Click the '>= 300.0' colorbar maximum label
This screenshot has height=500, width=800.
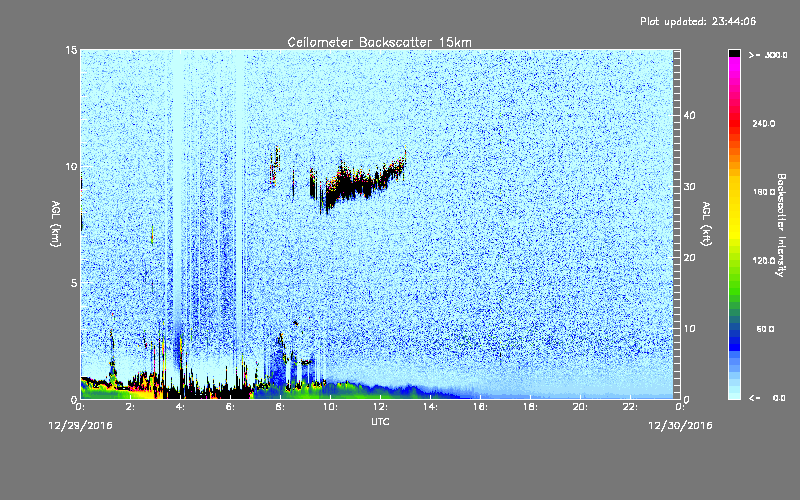click(x=768, y=55)
